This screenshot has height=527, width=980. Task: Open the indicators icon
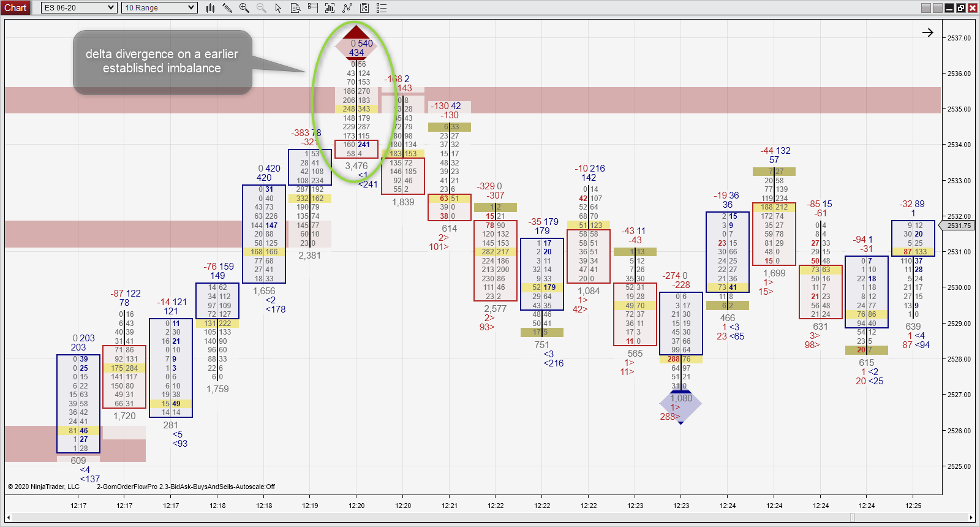click(330, 8)
